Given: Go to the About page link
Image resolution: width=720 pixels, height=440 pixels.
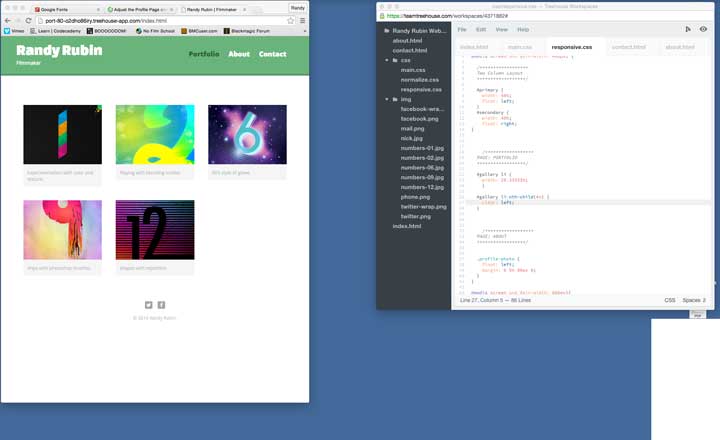Looking at the screenshot, I should pos(238,54).
